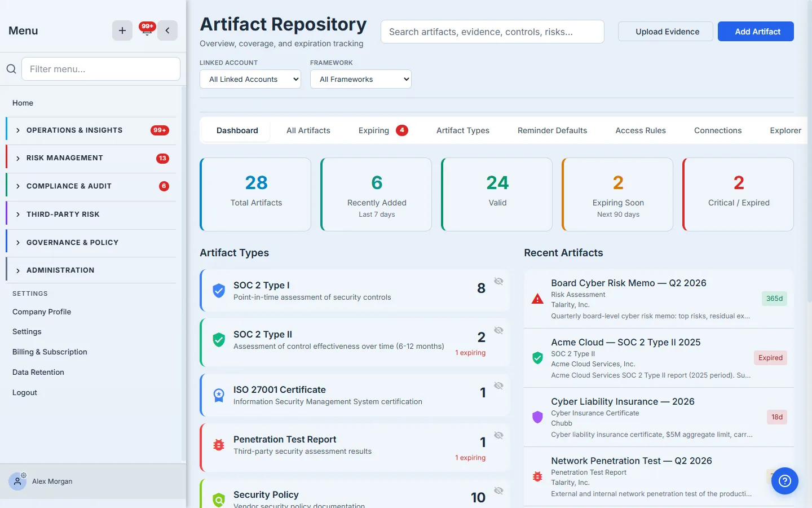Viewport: 812px width, 508px height.
Task: Switch to the Dashboard tab
Action: 237,130
